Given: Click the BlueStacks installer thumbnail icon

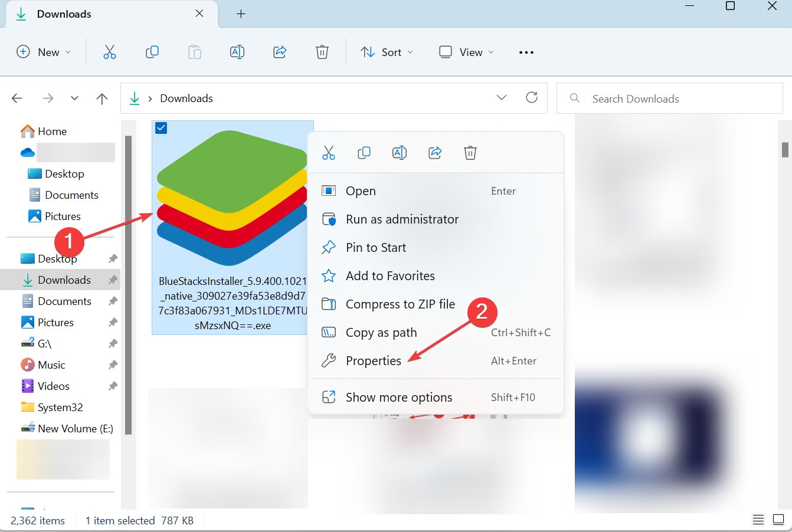Looking at the screenshot, I should pyautogui.click(x=232, y=198).
